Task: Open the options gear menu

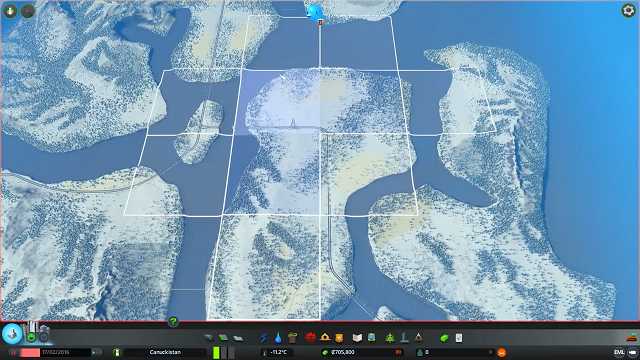Action: [628, 10]
